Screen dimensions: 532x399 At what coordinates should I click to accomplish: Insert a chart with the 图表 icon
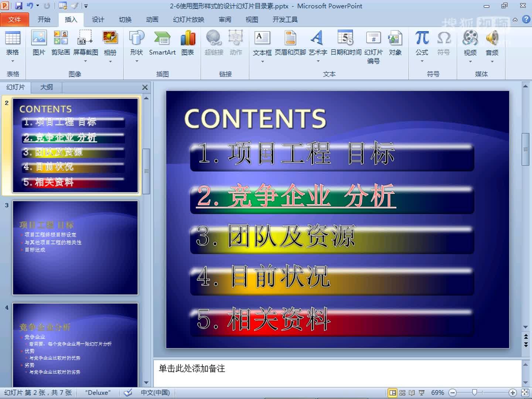[188, 42]
